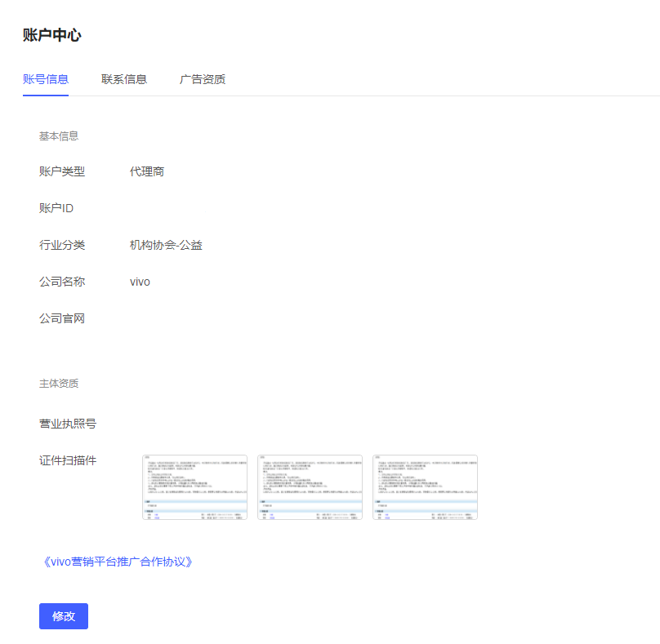The width and height of the screenshot is (660, 644).
Task: View the second certificate scan image
Action: pos(309,486)
